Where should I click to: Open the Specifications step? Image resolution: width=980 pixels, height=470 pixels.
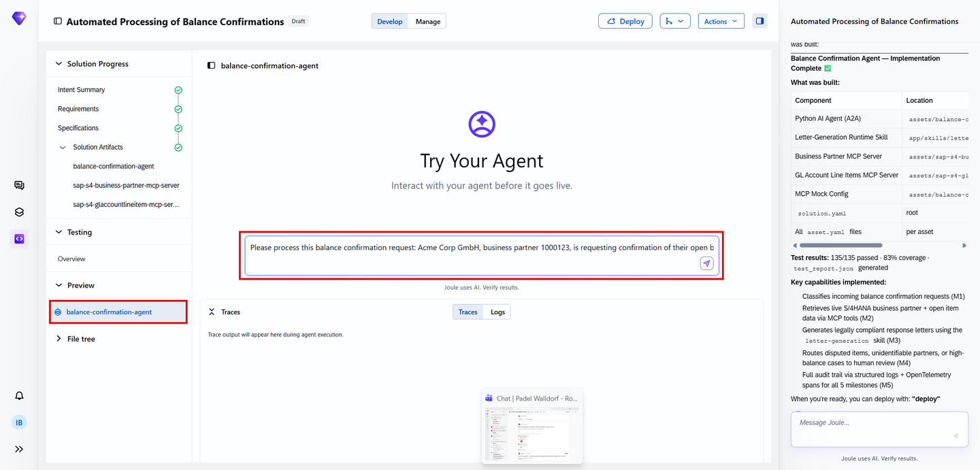tap(78, 128)
